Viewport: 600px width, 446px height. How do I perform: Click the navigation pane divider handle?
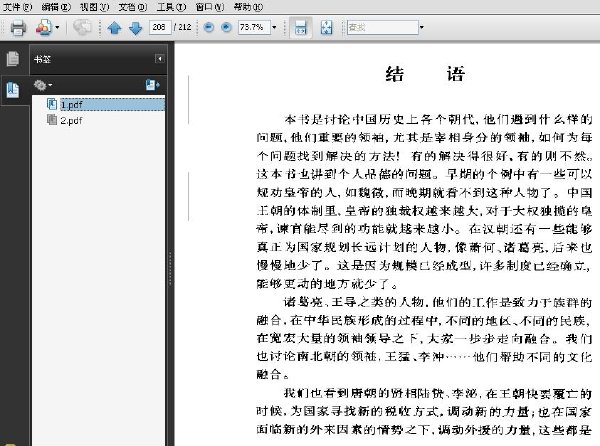[x=170, y=269]
